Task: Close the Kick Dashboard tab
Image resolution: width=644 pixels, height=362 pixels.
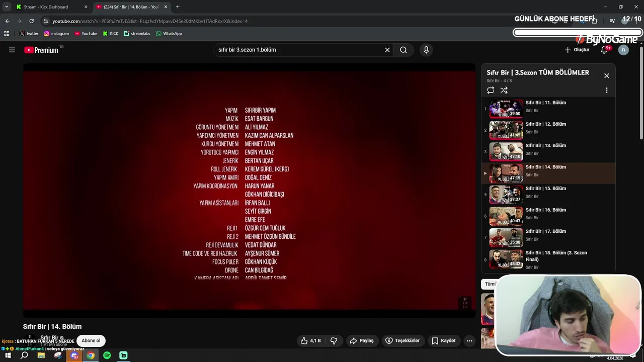Action: [86, 7]
